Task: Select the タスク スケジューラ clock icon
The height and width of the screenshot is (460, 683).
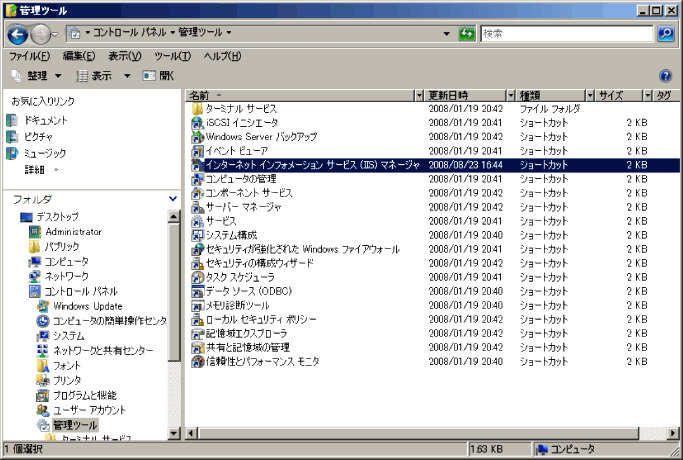Action: tap(197, 277)
